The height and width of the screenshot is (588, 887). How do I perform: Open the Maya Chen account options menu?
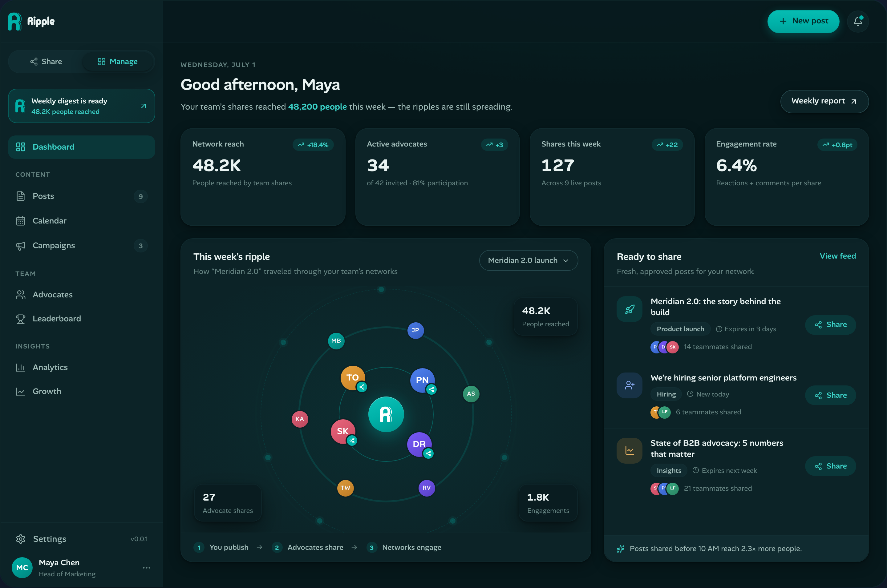pos(146,568)
